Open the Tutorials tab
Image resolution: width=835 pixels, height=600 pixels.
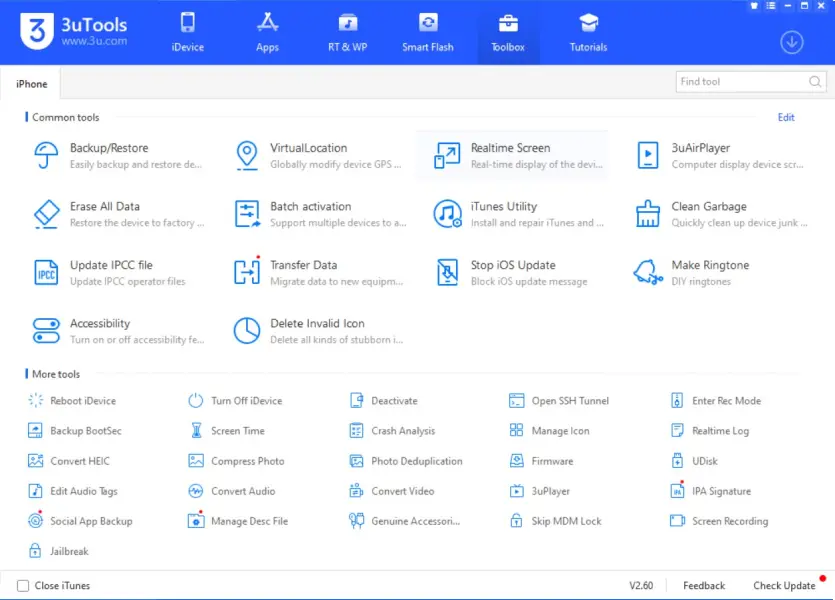pyautogui.click(x=588, y=32)
